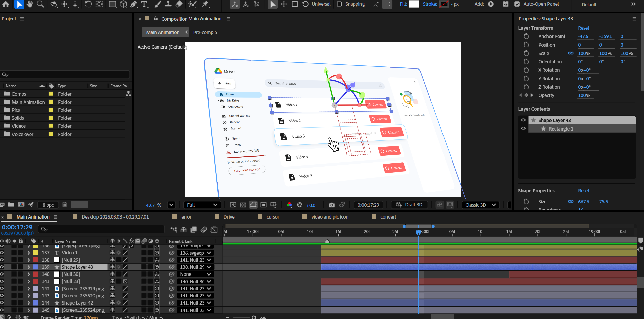Hide Rectangle 1 in Layer Contents

[523, 128]
